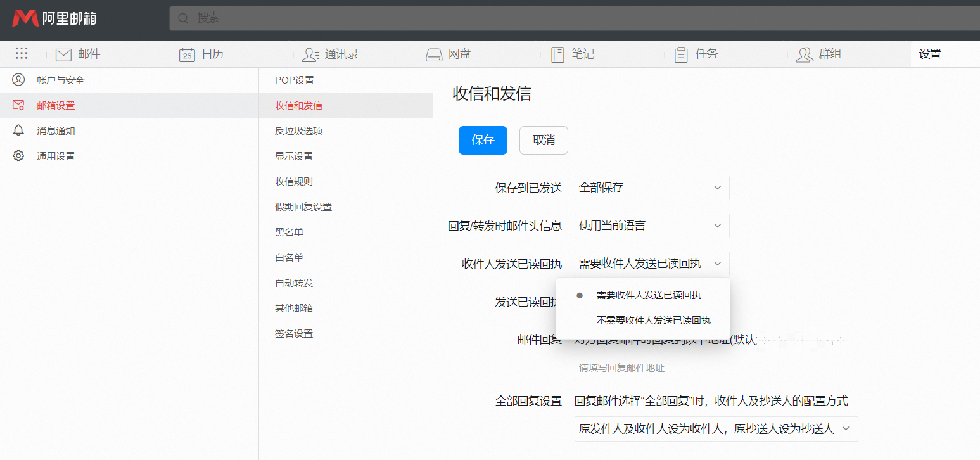Image resolution: width=980 pixels, height=460 pixels.
Task: Open 黑名单 submenu item
Action: coord(346,232)
